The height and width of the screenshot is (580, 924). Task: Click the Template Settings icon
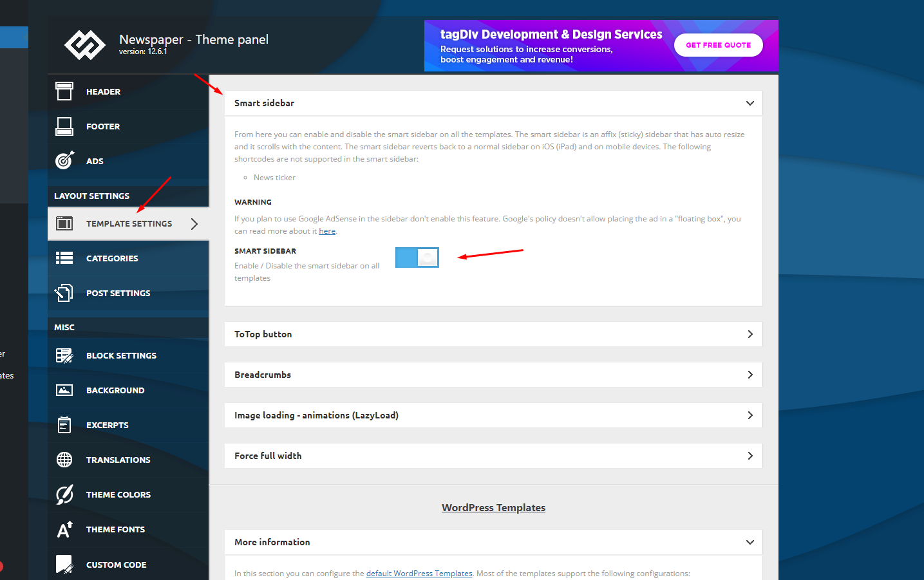click(64, 223)
